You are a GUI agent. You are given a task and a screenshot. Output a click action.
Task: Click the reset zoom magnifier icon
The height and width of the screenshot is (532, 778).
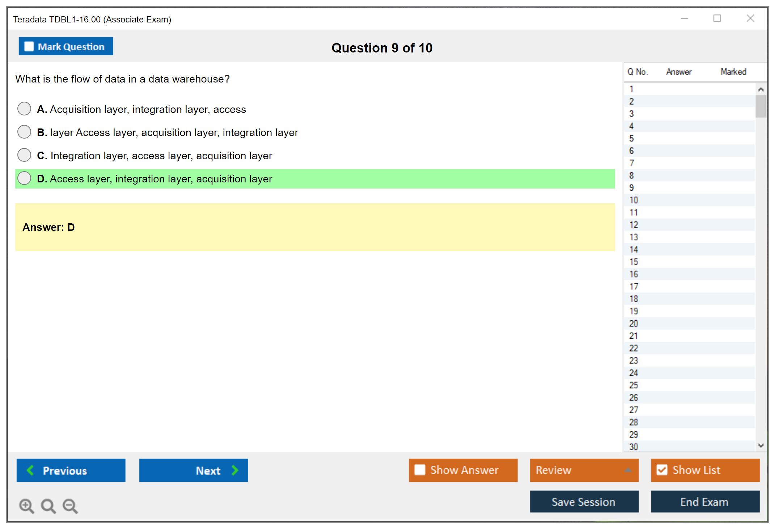(48, 506)
